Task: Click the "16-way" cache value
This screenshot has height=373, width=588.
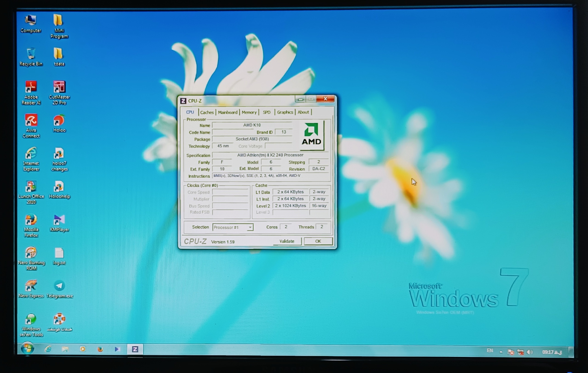Action: [x=319, y=206]
